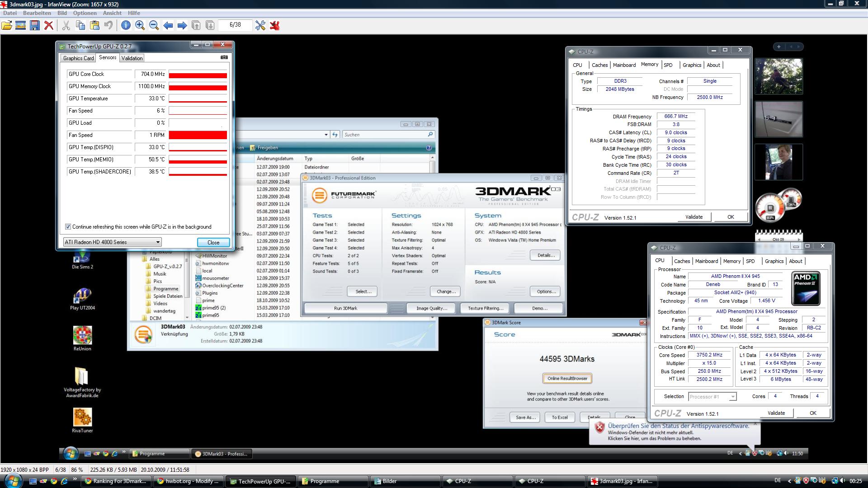Open the Ansicht menu
868x488 pixels.
click(112, 13)
